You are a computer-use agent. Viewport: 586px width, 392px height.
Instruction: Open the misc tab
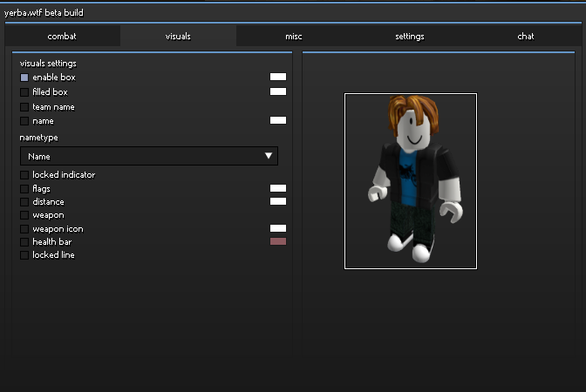[x=294, y=37]
